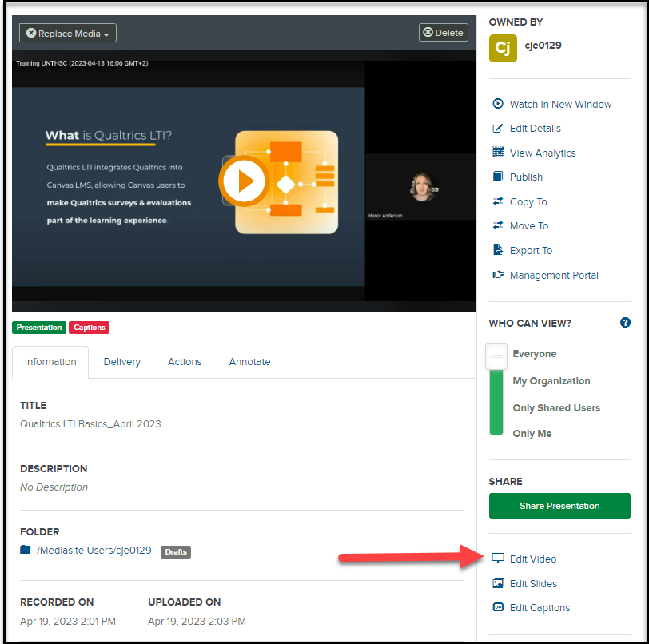Click recorded date Apr 19, 2023 2:01 PM

[x=68, y=622]
